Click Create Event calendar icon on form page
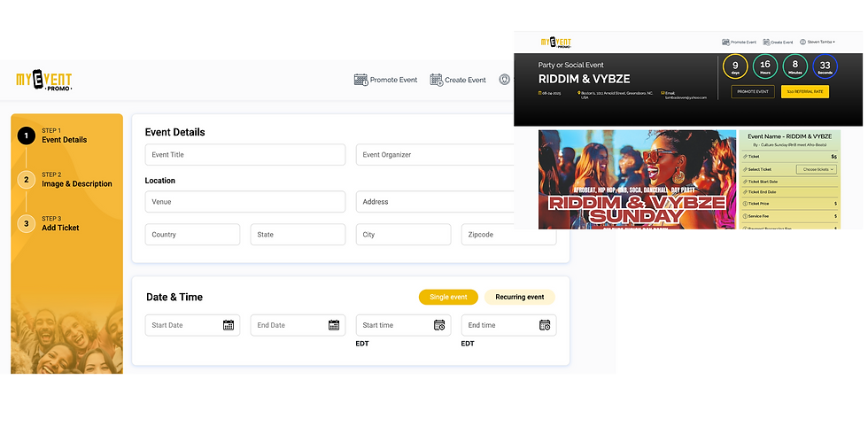 pos(436,80)
